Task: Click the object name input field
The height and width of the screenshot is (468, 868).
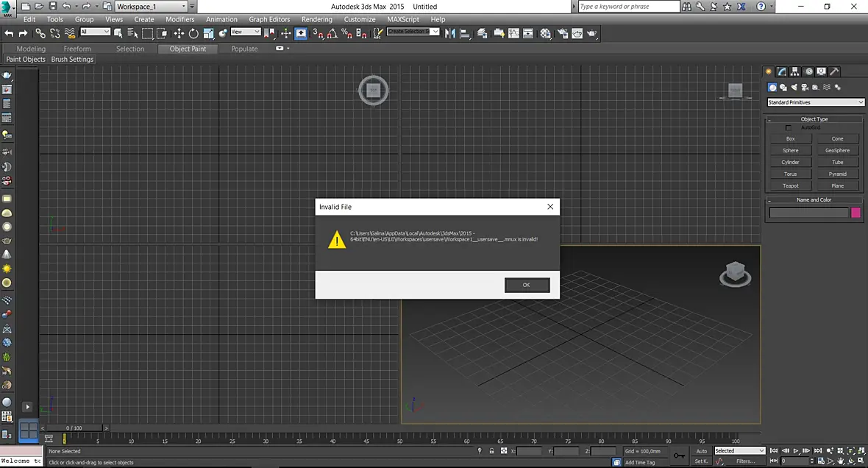Action: (x=808, y=213)
